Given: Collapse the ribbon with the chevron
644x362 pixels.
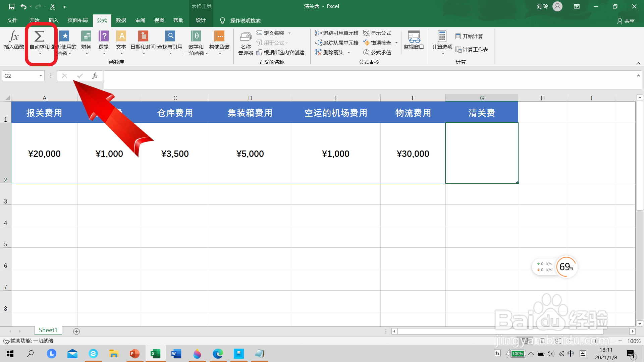Looking at the screenshot, I should pyautogui.click(x=638, y=63).
